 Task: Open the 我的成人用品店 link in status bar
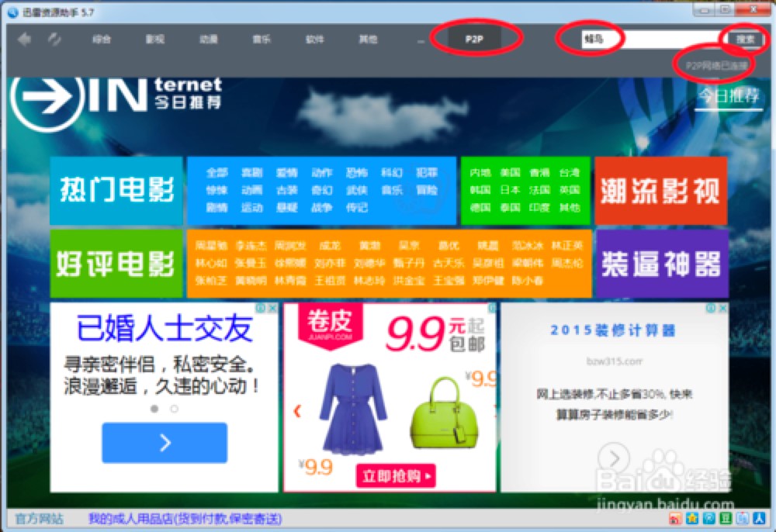point(185,519)
